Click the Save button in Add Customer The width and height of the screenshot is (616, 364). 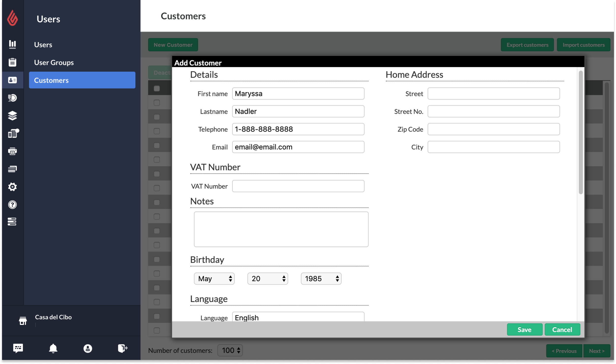click(525, 329)
